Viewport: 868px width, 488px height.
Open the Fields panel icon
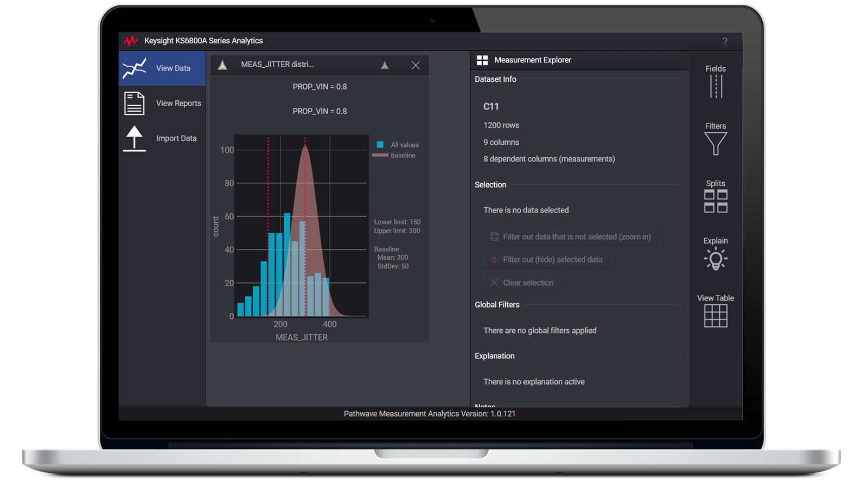coord(716,86)
